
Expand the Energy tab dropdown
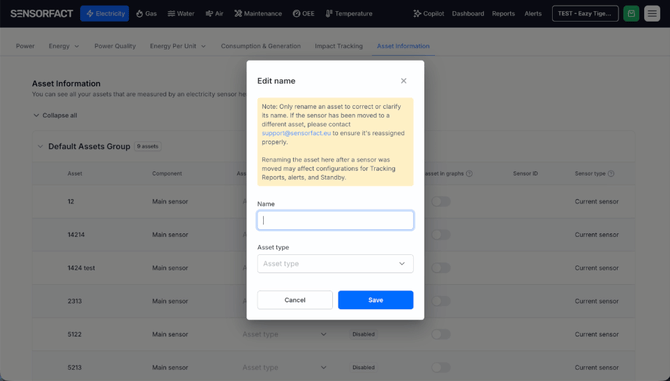click(x=64, y=46)
